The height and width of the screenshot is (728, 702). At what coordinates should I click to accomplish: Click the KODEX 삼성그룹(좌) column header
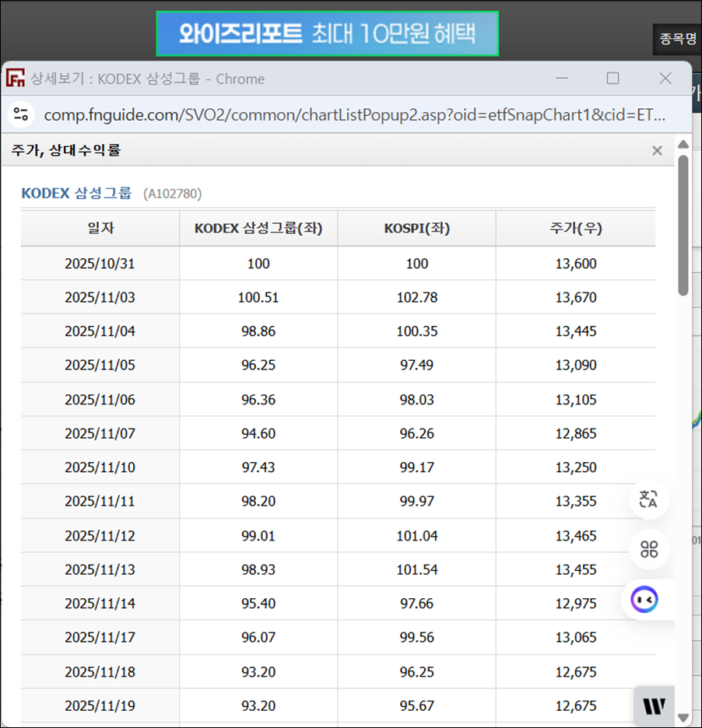point(258,228)
